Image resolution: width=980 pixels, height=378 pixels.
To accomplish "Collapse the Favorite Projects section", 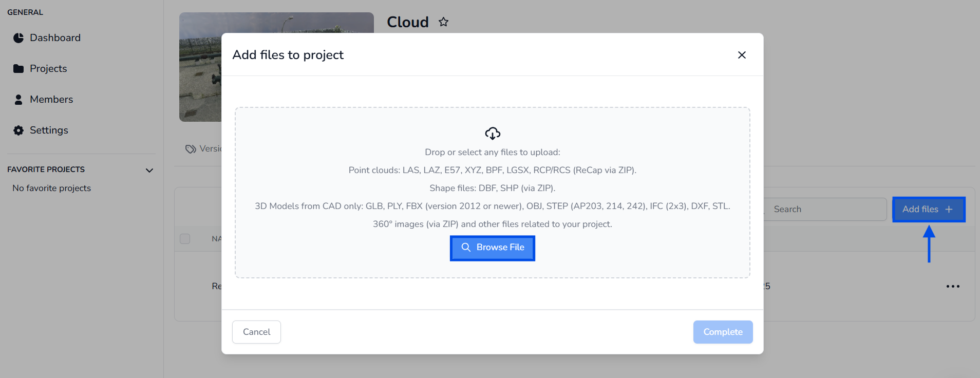I will click(x=149, y=170).
